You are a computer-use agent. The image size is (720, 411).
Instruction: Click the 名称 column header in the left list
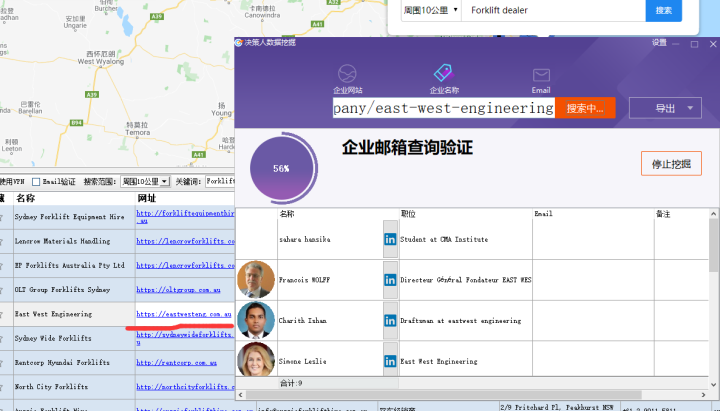(x=25, y=198)
